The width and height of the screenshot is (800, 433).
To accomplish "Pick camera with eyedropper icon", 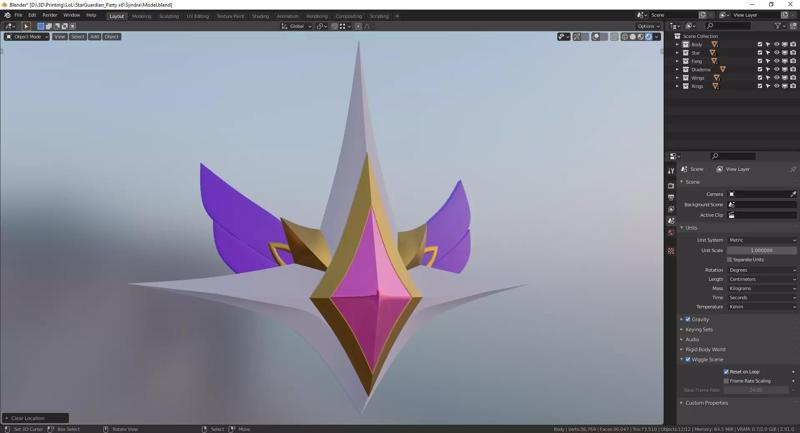I will click(x=793, y=194).
